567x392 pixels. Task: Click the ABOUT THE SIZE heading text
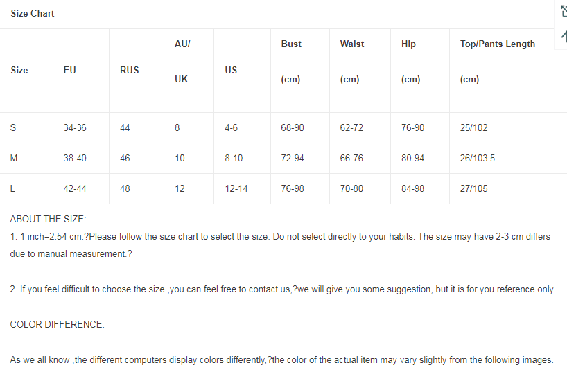point(48,220)
